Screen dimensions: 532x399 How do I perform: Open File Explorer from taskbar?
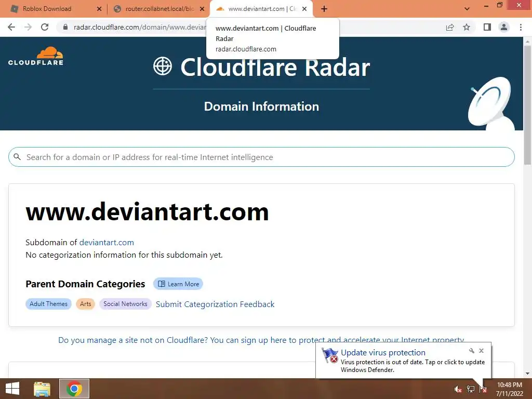(x=42, y=389)
